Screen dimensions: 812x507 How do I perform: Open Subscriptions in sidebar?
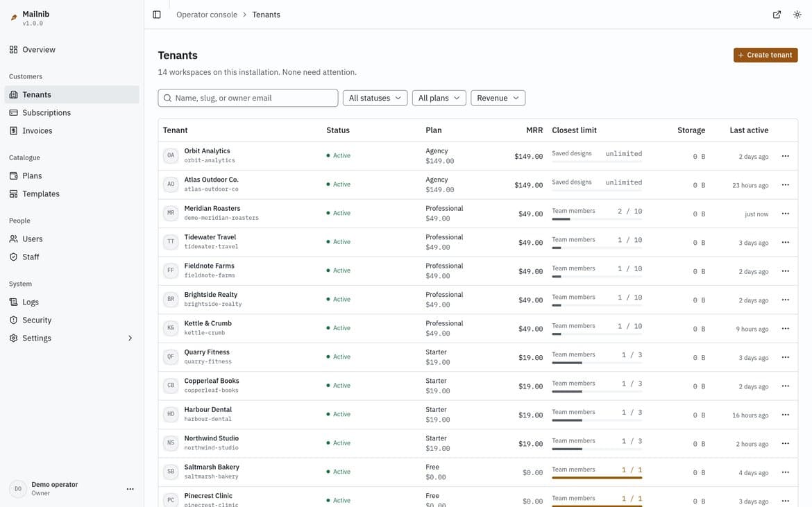tap(71, 113)
